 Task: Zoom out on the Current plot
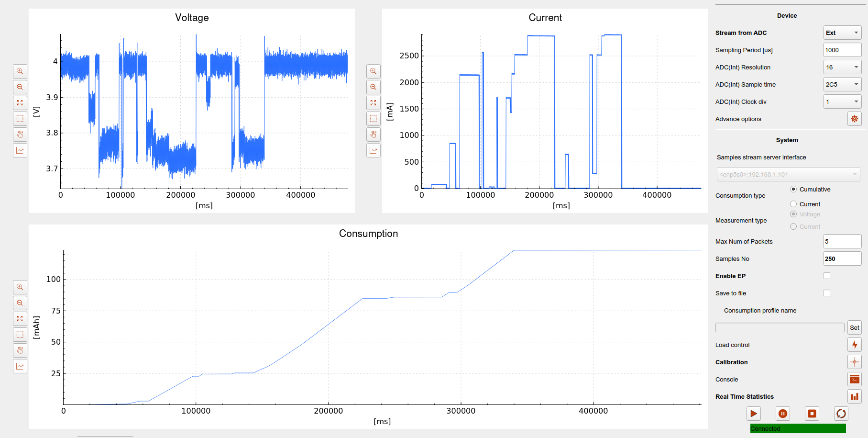point(373,87)
